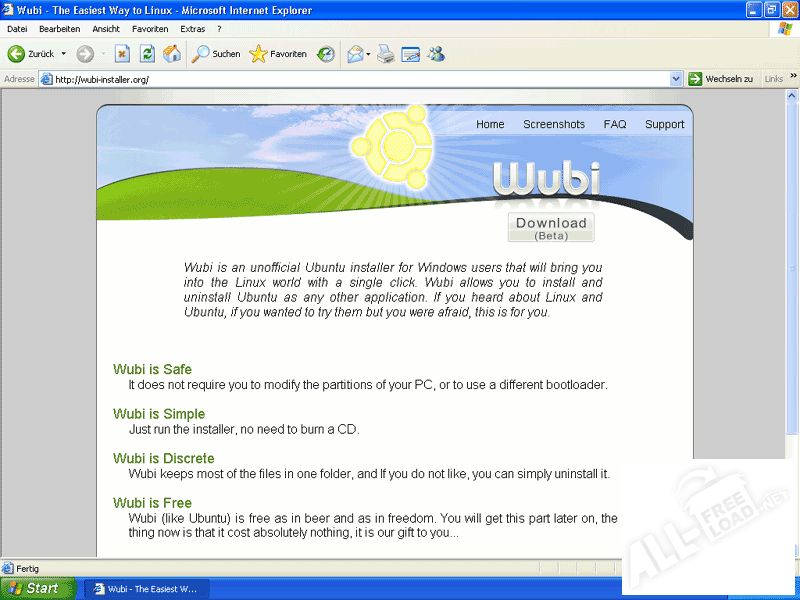Viewport: 800px width, 600px height.
Task: Open the Suchen search panel
Action: click(216, 54)
